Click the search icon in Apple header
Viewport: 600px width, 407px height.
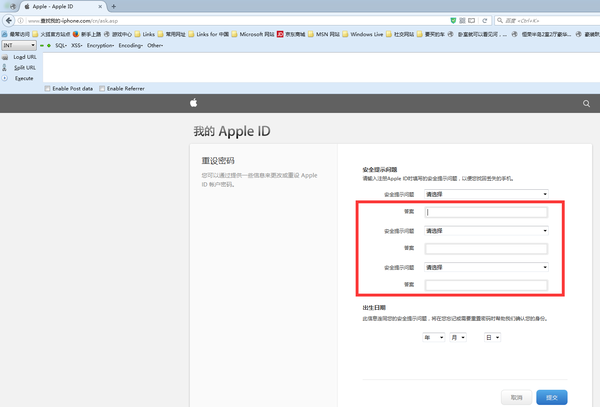tap(586, 104)
